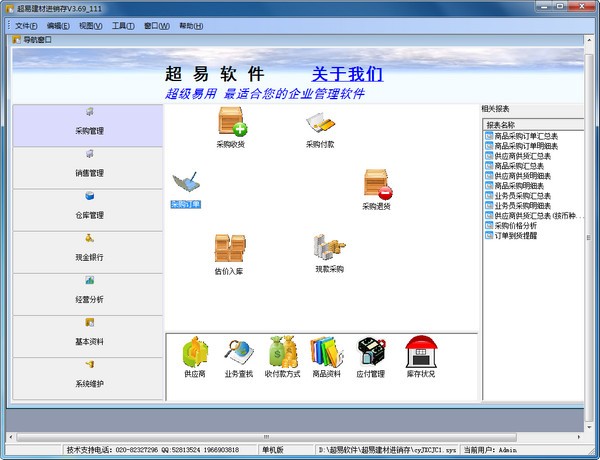Open 收付款方式 payment methods icon
The height and width of the screenshot is (460, 600).
click(282, 357)
